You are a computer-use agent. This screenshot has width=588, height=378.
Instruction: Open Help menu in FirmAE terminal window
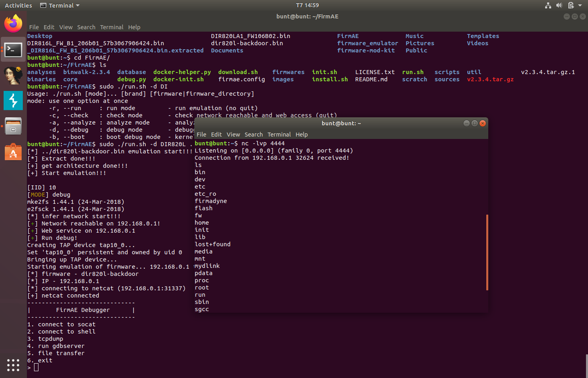134,27
